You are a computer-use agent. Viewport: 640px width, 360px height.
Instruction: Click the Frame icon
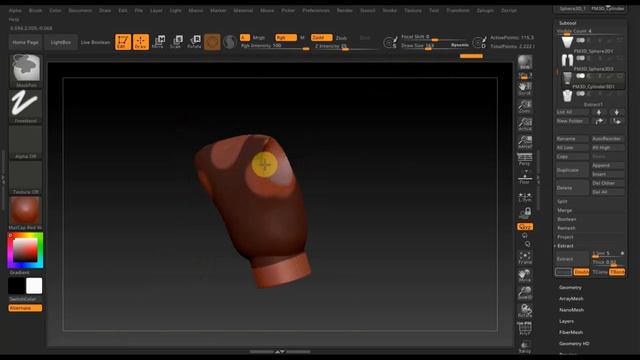(x=525, y=258)
